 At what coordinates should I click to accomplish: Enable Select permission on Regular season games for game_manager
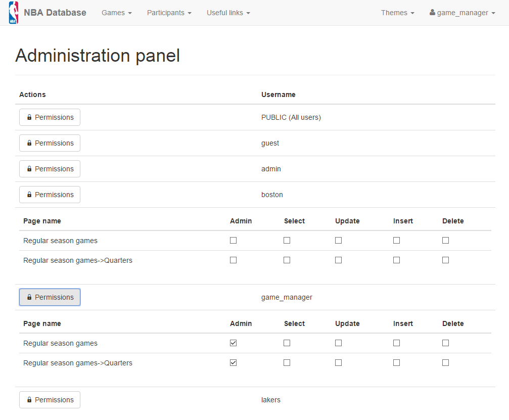pyautogui.click(x=287, y=343)
